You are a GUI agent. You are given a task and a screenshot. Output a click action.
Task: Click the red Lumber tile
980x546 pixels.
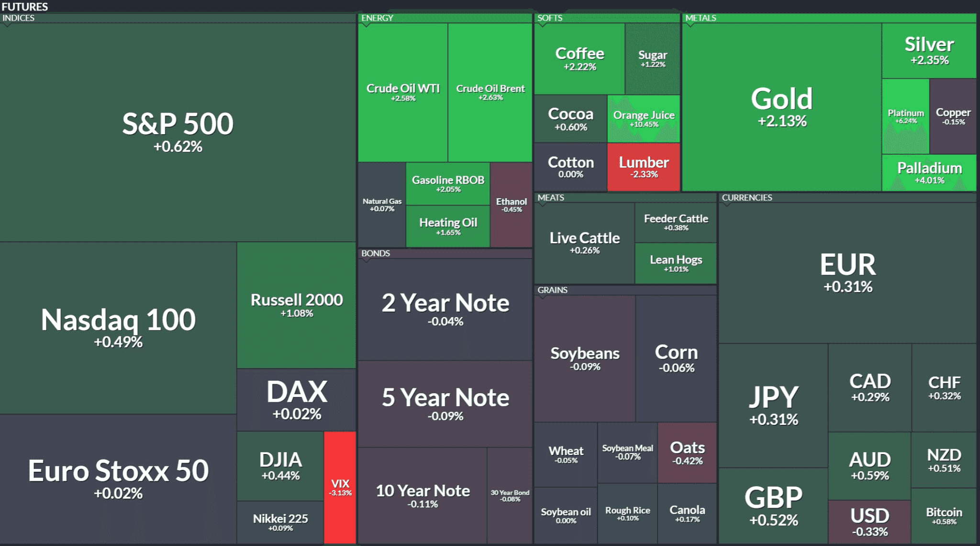click(644, 167)
